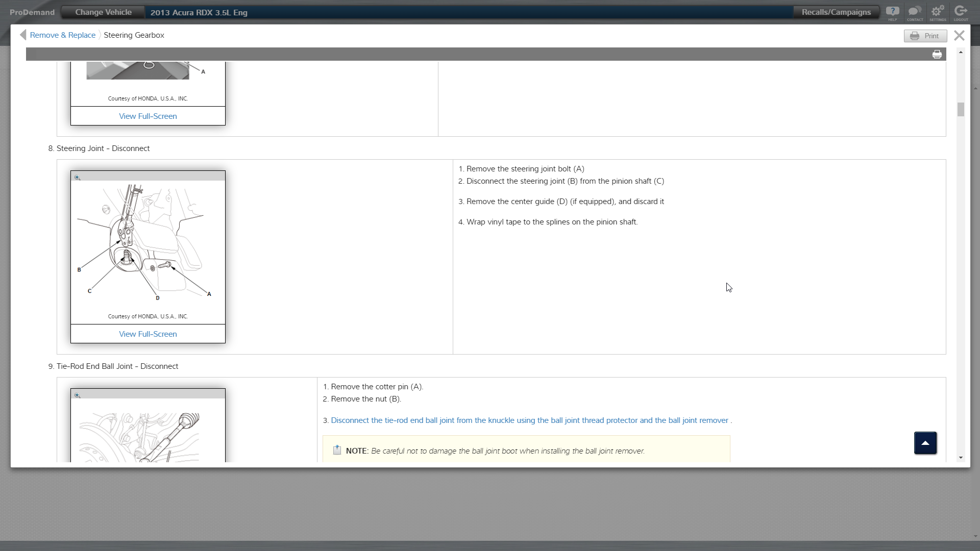
Task: Click the ProDemand logo
Action: point(32,12)
